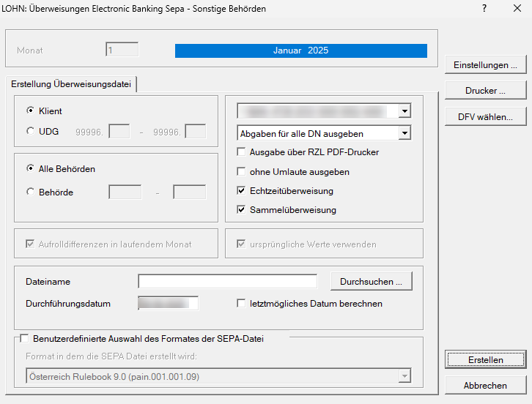Browse for file with Durchsuchen
532x404 pixels.
pos(371,282)
